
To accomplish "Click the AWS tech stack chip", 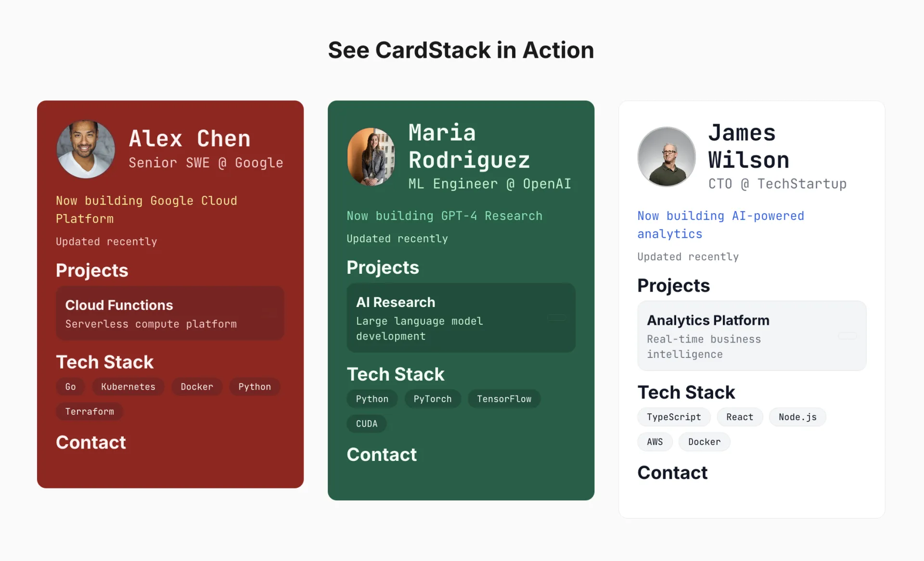I will pyautogui.click(x=654, y=442).
